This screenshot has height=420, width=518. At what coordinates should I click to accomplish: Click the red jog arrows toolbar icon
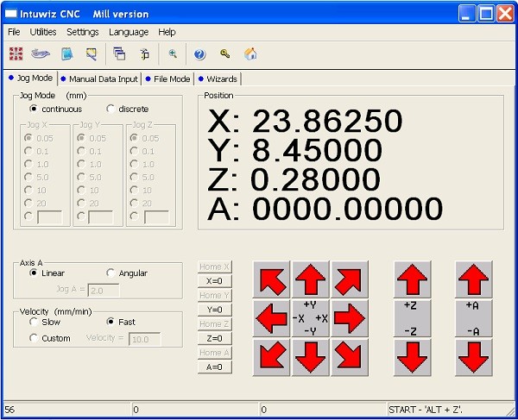click(16, 53)
